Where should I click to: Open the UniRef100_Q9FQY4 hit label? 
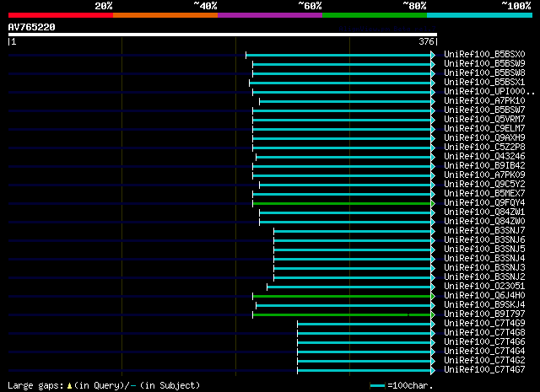[484, 202]
